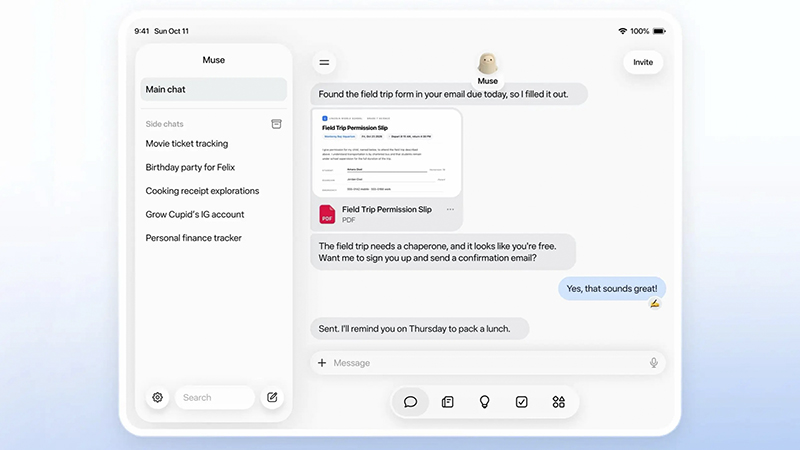This screenshot has width=800, height=450.
Task: Tap the microphone icon in message bar
Action: (654, 363)
